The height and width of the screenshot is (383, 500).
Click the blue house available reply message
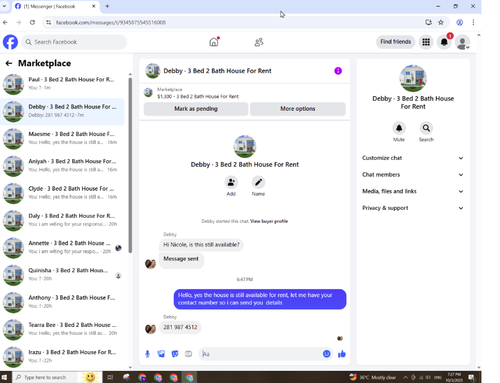point(260,299)
